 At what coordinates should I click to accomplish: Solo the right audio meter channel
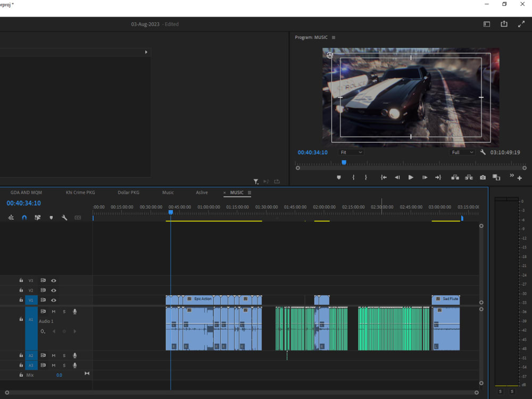click(512, 392)
